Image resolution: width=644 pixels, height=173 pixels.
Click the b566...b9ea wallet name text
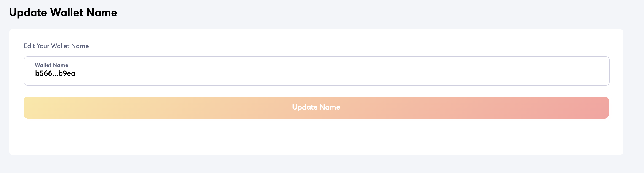[55, 73]
